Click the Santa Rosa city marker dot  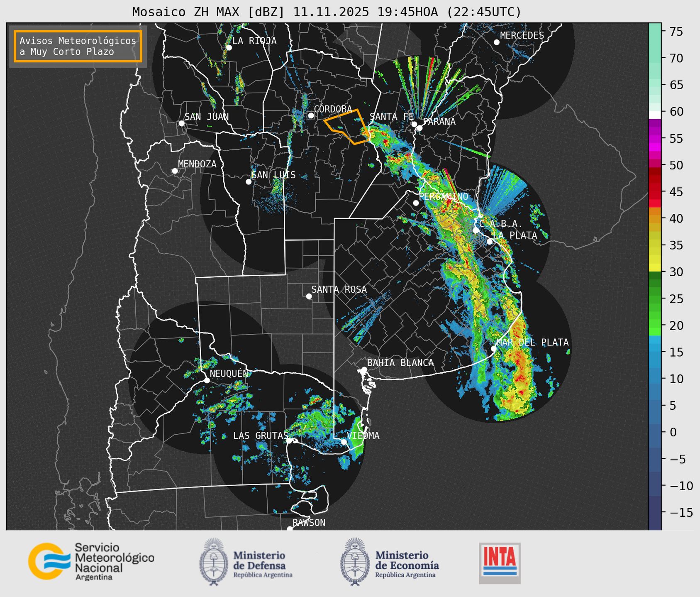coord(309,296)
